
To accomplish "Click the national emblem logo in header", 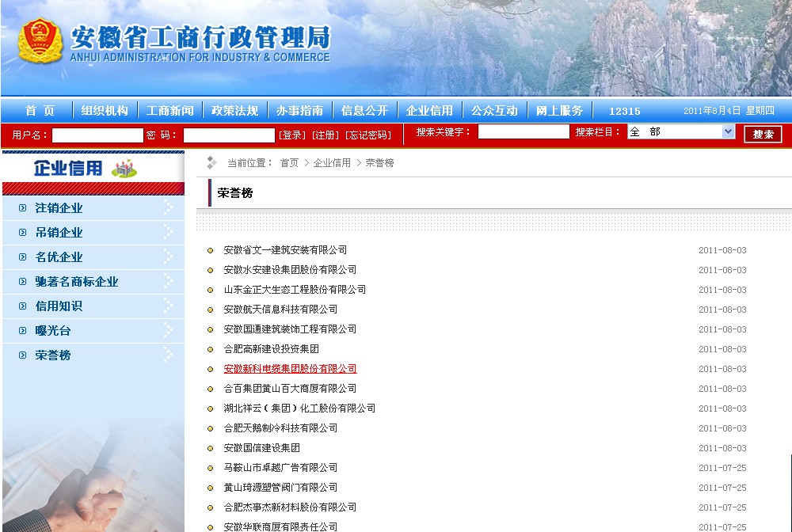I will point(40,43).
